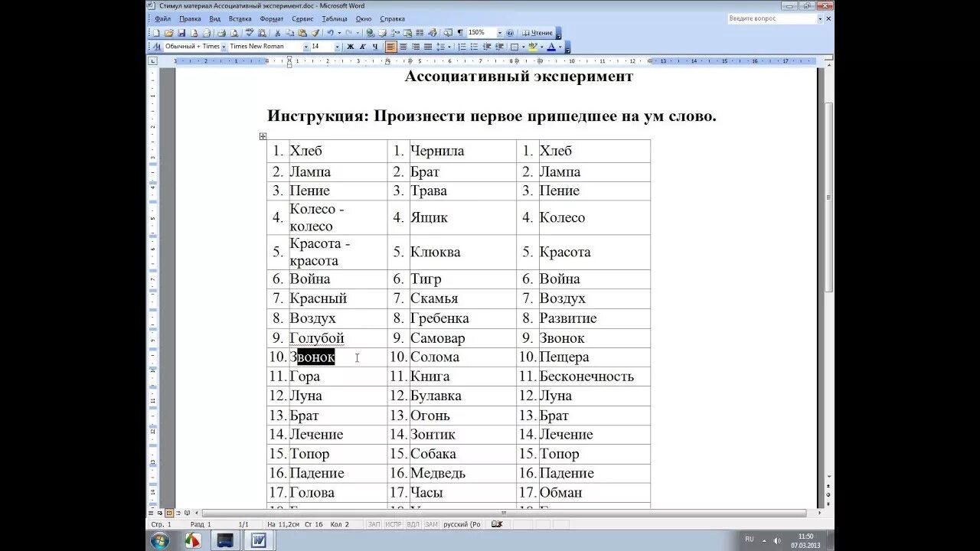The image size is (980, 551).
Task: Align text to the right
Action: (416, 47)
